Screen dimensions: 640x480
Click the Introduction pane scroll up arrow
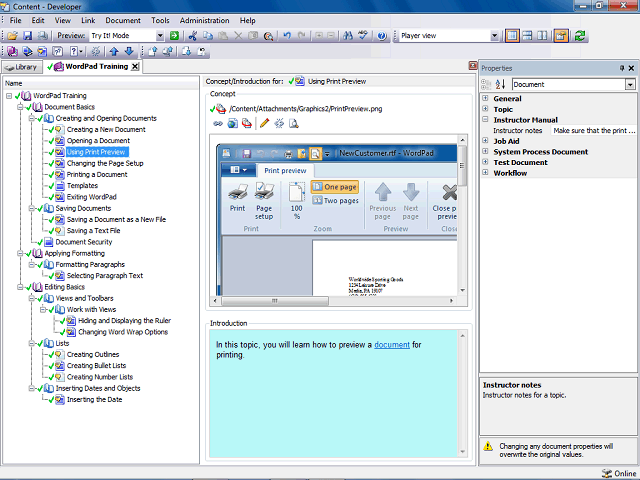[x=462, y=336]
